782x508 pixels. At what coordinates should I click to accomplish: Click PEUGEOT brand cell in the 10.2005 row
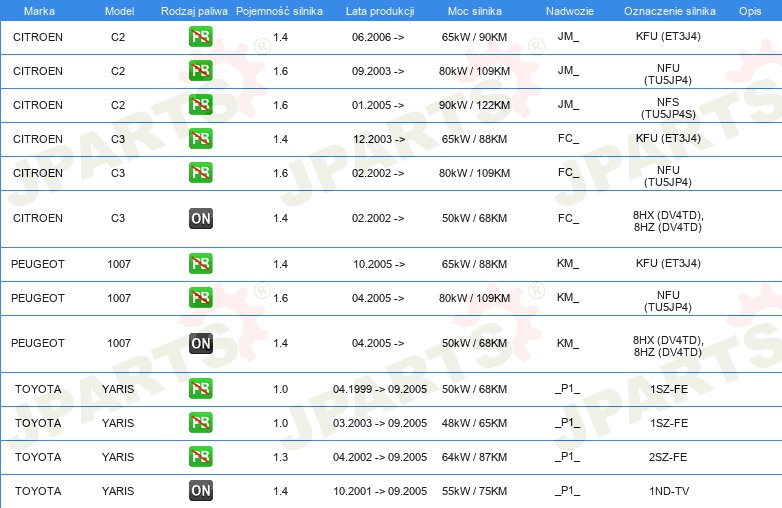coord(38,264)
